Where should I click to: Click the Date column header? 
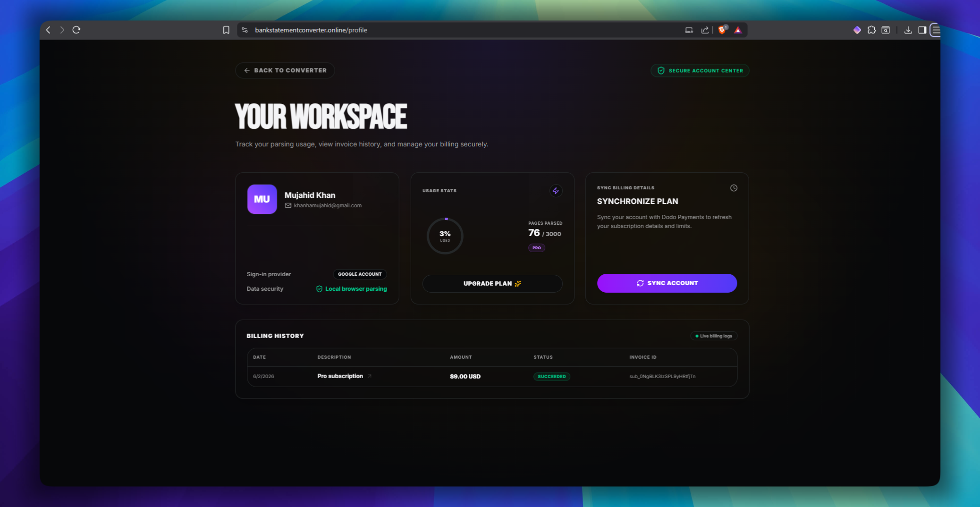(259, 357)
